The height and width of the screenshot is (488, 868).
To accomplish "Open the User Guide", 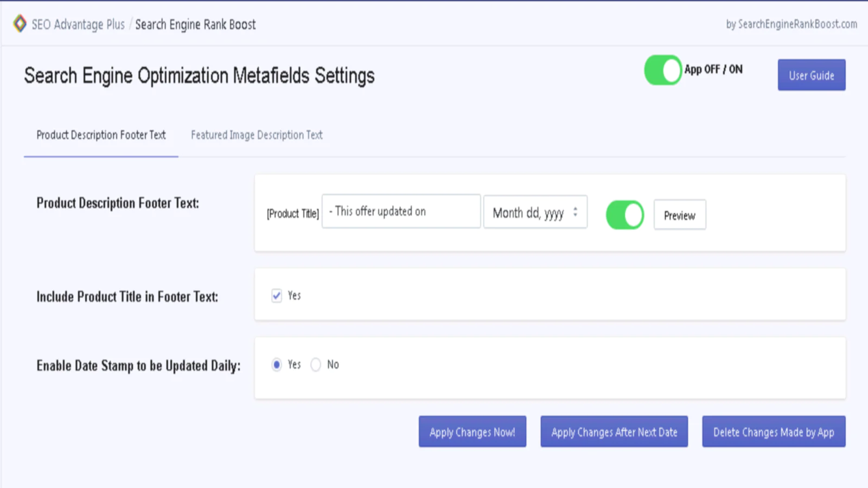I will [x=811, y=75].
